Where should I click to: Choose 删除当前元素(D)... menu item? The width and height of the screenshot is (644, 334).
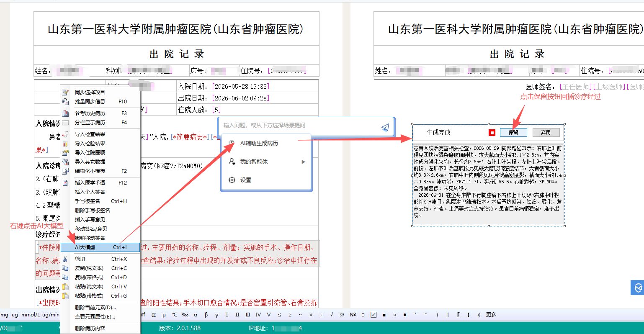tap(100, 307)
